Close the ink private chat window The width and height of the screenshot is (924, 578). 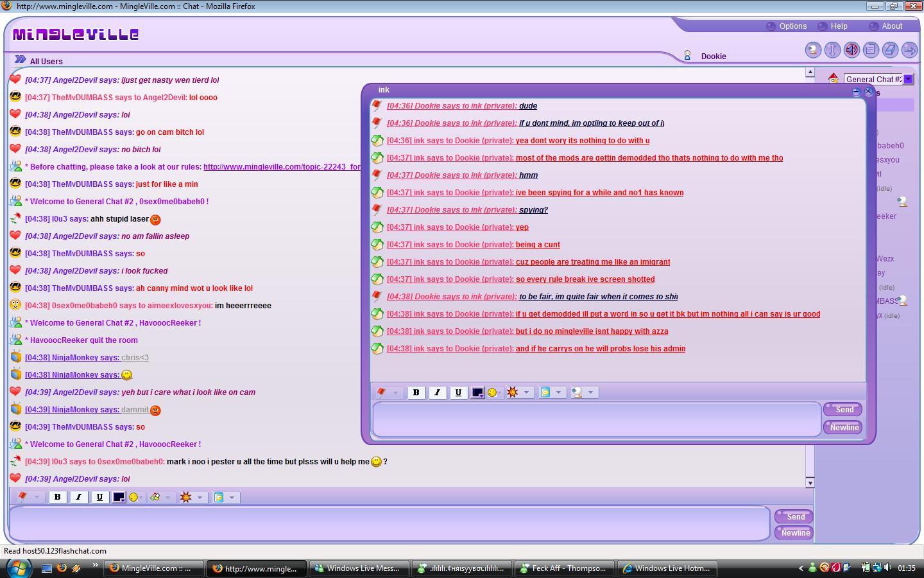pyautogui.click(x=868, y=92)
